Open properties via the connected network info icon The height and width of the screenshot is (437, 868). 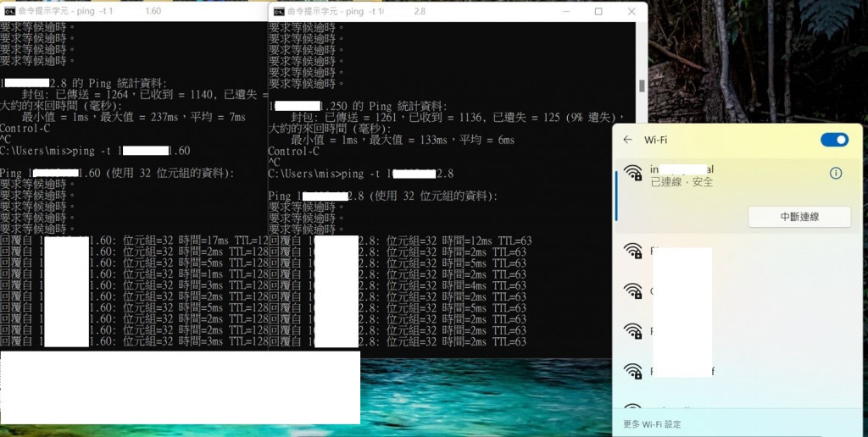pos(836,173)
